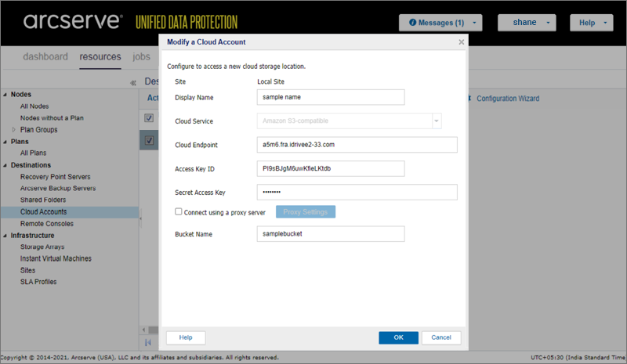This screenshot has height=364, width=627.
Task: Select Remote Consoles in the tree
Action: (x=47, y=224)
